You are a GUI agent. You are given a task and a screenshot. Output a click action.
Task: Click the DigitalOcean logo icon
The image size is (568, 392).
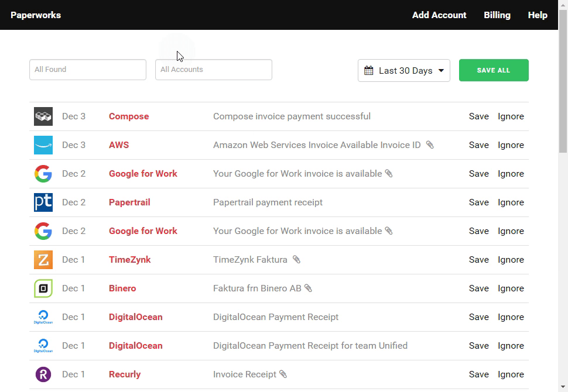[43, 317]
